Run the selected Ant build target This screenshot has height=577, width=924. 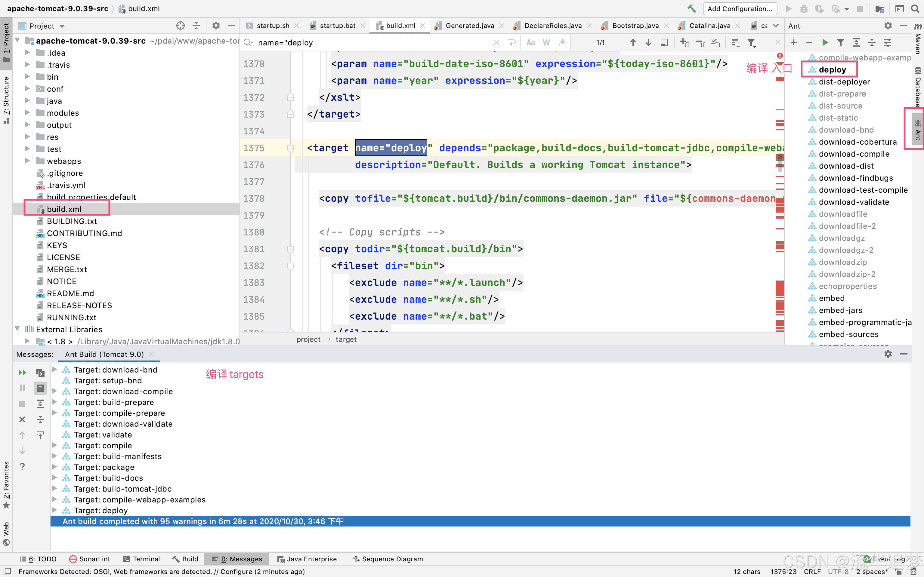click(825, 42)
